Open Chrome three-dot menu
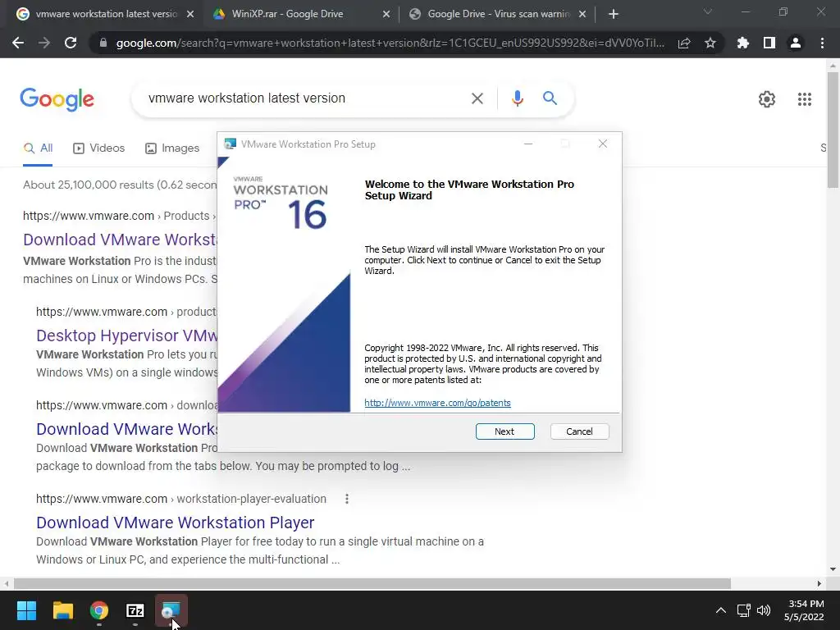 point(822,43)
